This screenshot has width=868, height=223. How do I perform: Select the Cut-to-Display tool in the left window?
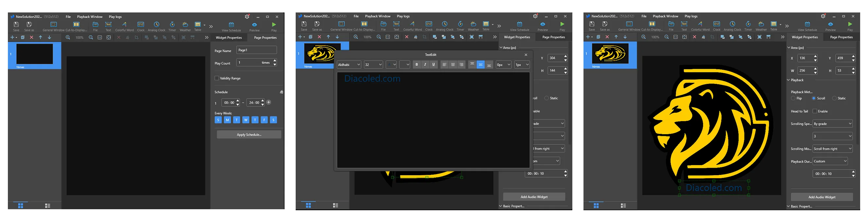pyautogui.click(x=76, y=26)
